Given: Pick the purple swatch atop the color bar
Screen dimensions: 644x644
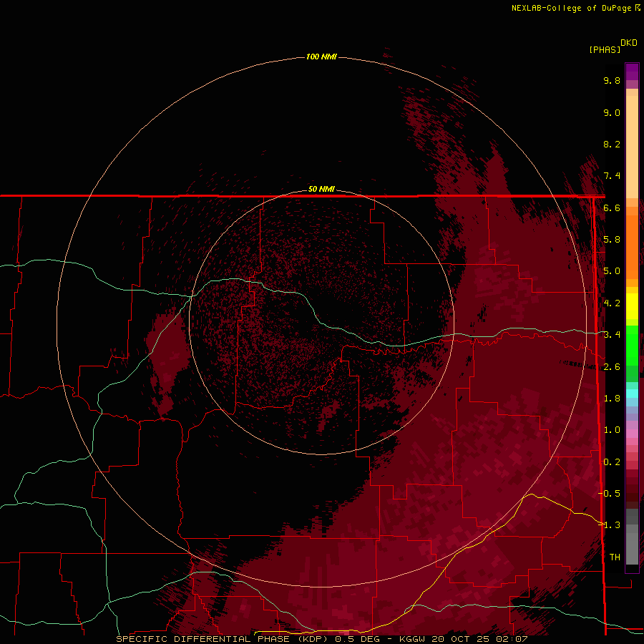Looking at the screenshot, I should coord(632,72).
